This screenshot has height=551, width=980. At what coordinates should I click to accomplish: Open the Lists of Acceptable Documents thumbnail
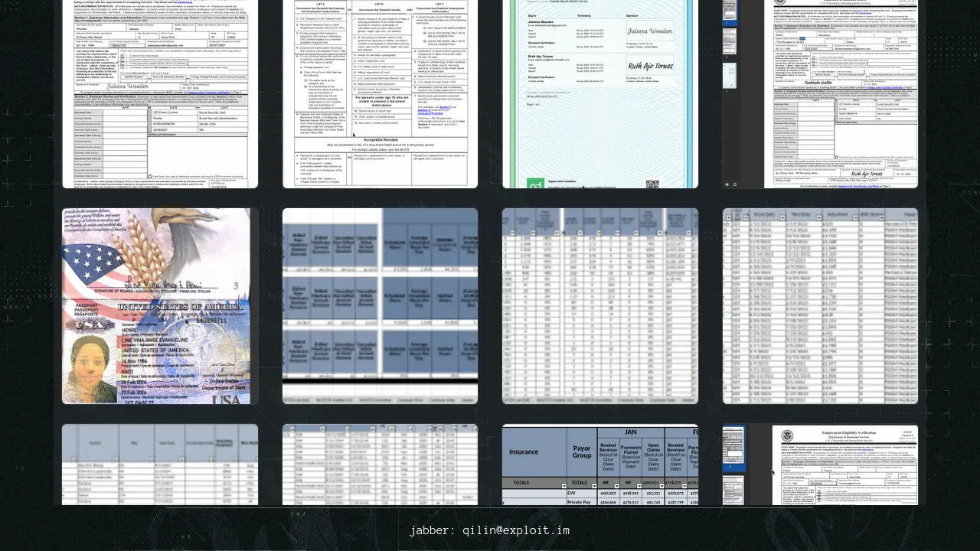click(380, 93)
